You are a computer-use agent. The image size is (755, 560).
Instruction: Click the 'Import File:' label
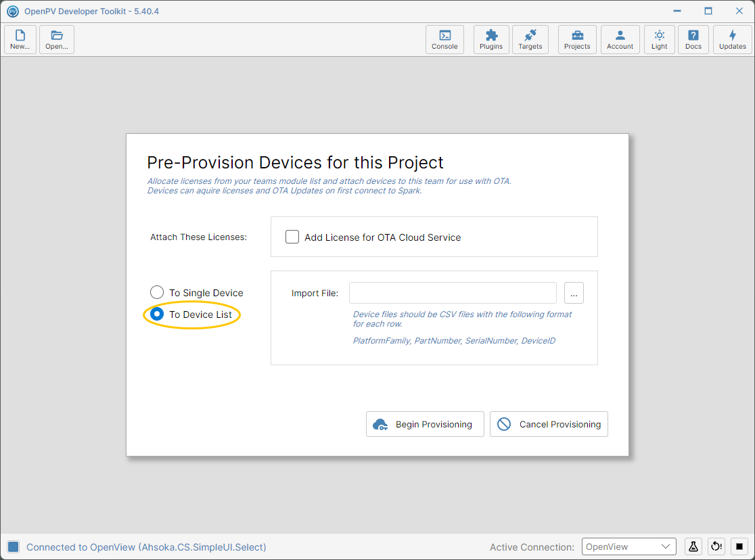(315, 294)
